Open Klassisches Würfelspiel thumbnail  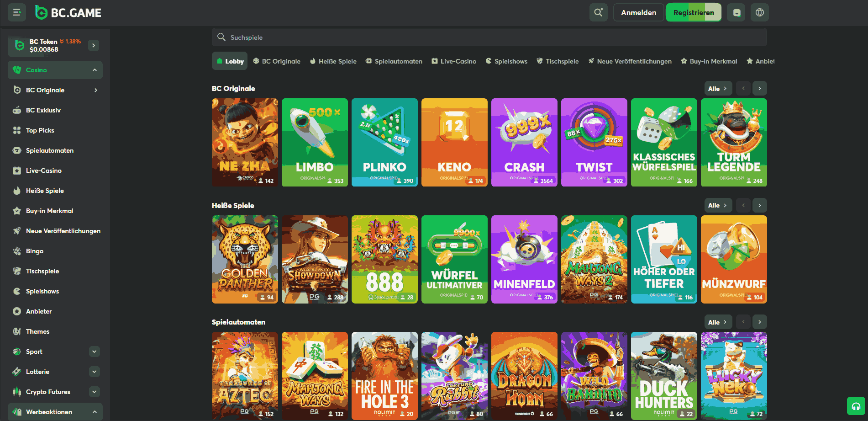point(664,142)
